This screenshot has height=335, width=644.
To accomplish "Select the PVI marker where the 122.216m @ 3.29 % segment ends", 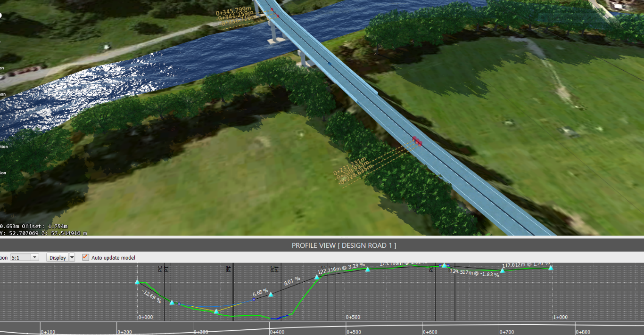I will (x=368, y=270).
